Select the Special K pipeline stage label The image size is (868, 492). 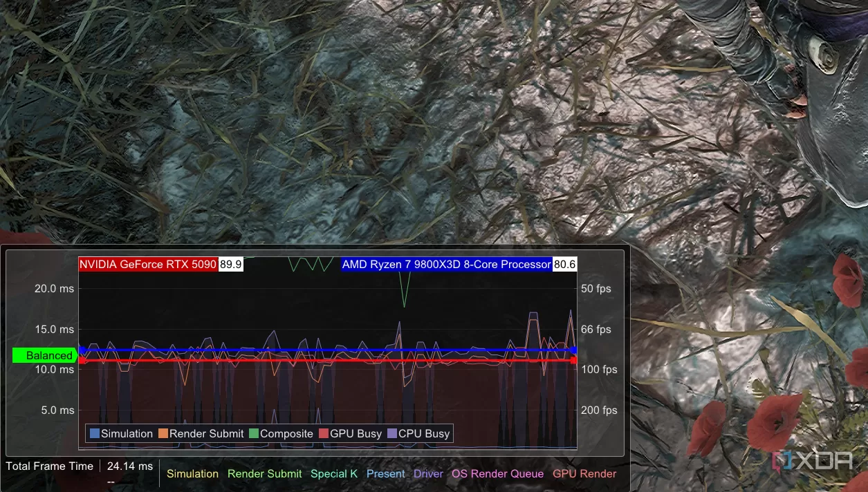[334, 473]
